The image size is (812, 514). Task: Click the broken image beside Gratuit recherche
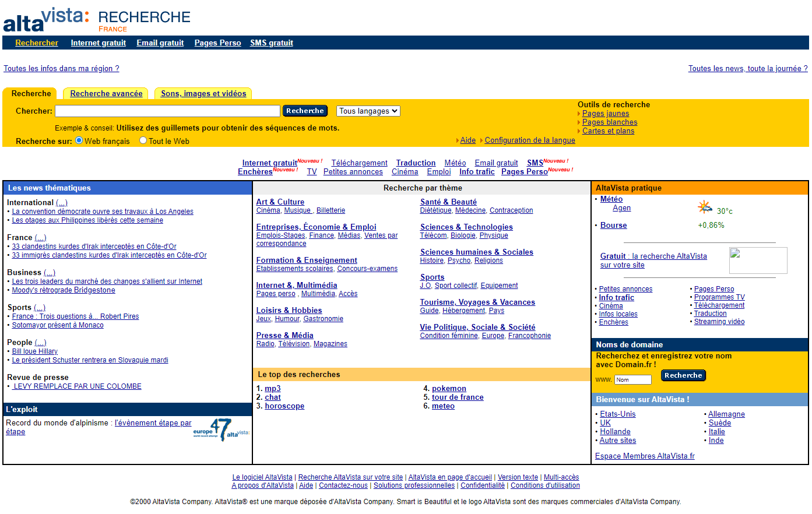click(758, 260)
